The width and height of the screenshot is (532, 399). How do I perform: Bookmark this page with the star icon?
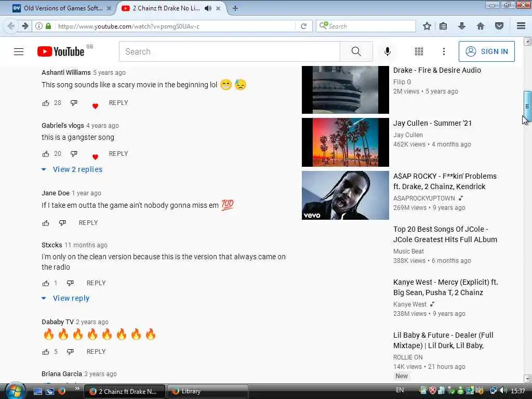point(427,26)
